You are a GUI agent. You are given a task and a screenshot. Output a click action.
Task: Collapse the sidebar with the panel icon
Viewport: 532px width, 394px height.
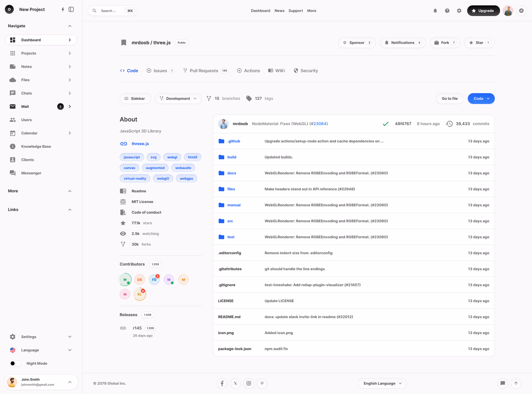point(71,9)
